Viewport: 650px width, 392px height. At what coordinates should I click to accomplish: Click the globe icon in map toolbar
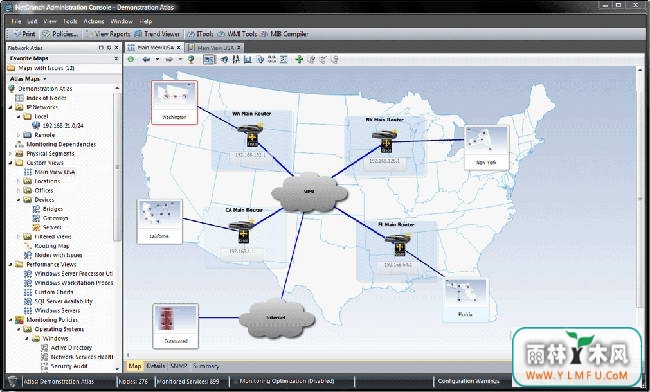191,59
